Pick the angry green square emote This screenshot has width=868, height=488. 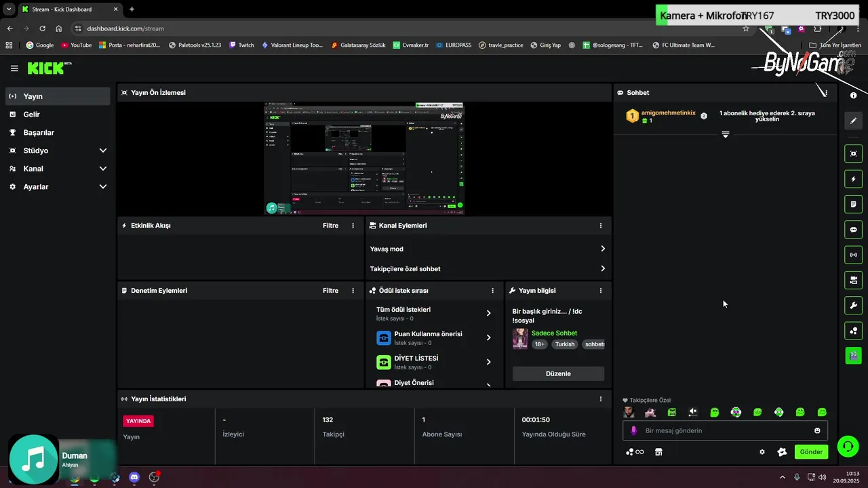pyautogui.click(x=672, y=412)
